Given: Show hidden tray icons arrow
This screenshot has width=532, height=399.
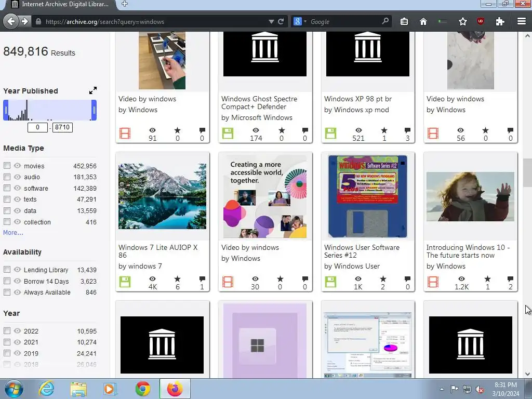Looking at the screenshot, I should click(442, 389).
